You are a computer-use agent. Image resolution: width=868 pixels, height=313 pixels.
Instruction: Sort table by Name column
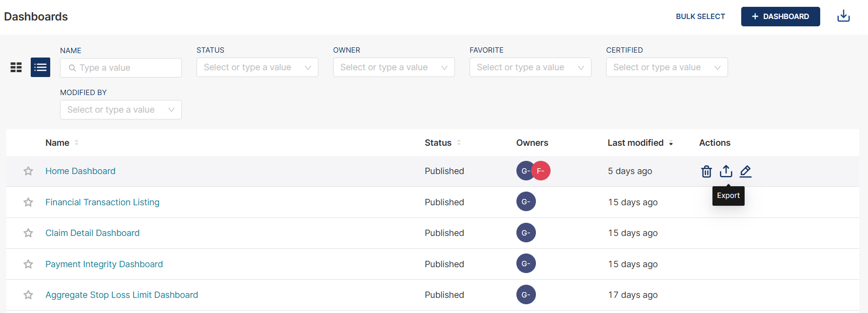pos(58,143)
